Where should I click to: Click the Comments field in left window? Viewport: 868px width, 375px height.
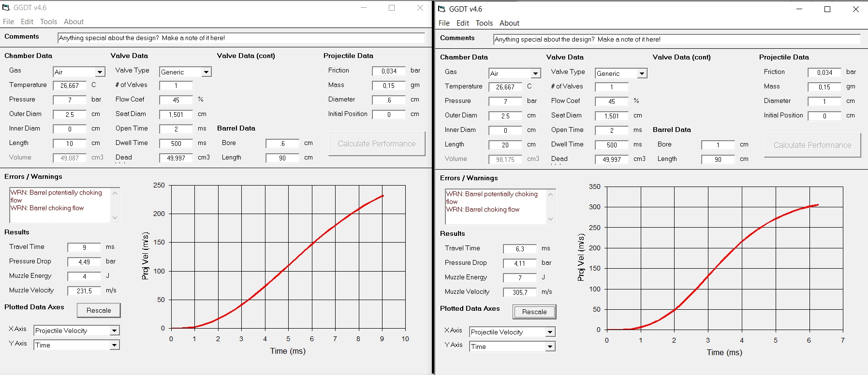tap(241, 38)
